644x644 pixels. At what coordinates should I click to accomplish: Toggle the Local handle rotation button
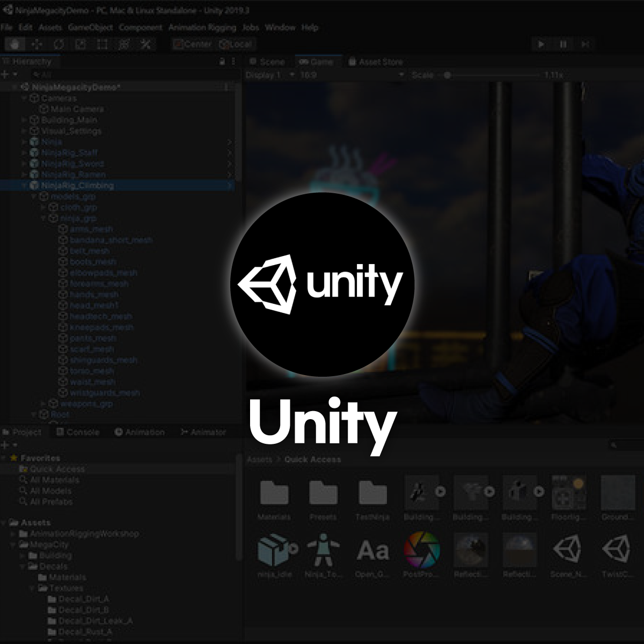(236, 44)
